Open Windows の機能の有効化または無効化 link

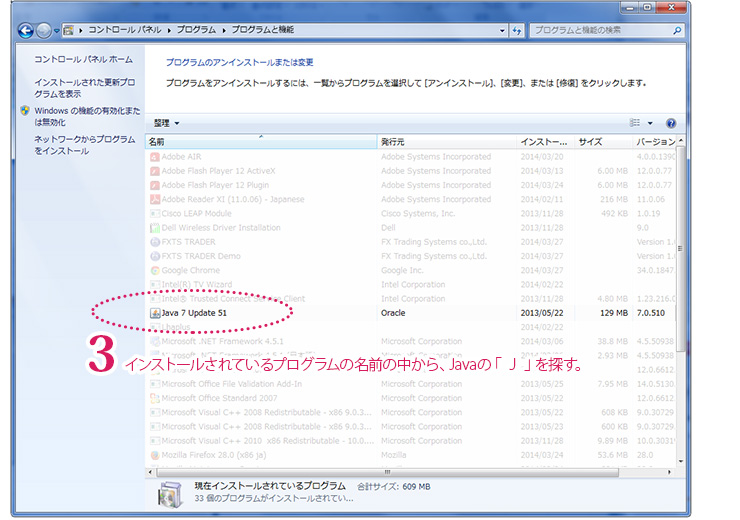coord(87,117)
